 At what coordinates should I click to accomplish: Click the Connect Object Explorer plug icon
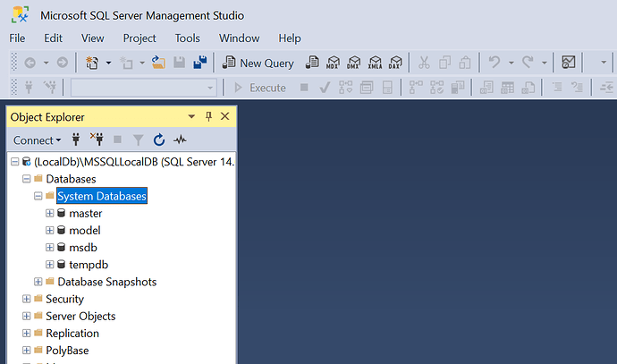pos(75,140)
